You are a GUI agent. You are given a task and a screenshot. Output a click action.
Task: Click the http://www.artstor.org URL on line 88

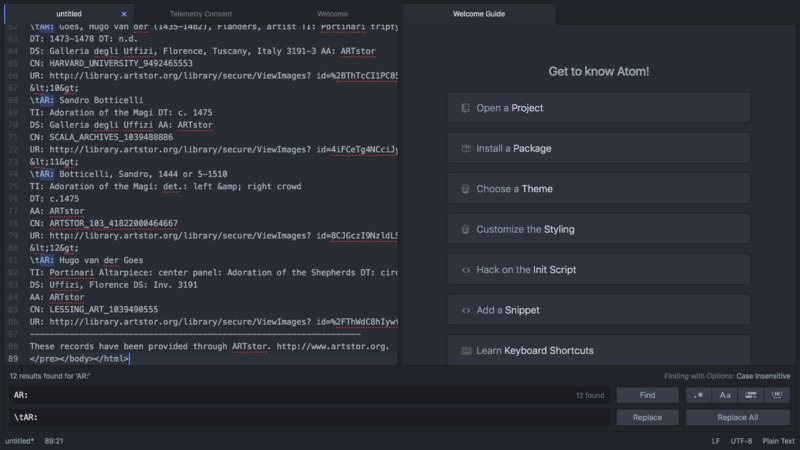pos(333,346)
